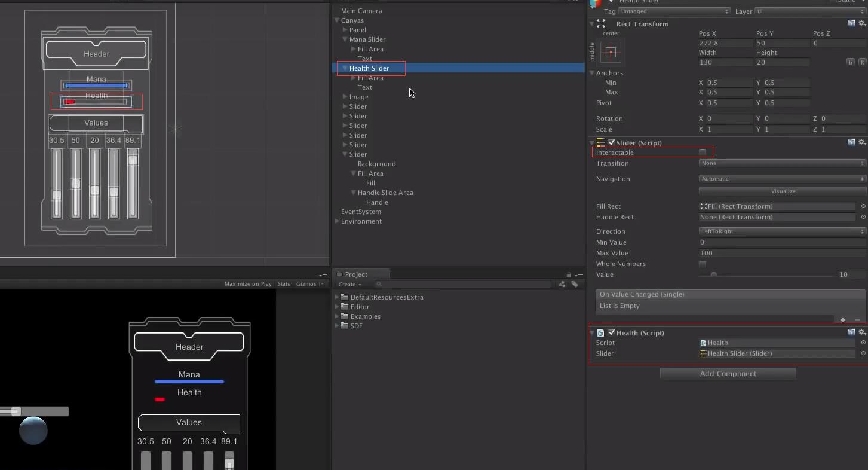Remove entry from On Value Changed list
Image resolution: width=868 pixels, height=470 pixels.
pyautogui.click(x=858, y=320)
